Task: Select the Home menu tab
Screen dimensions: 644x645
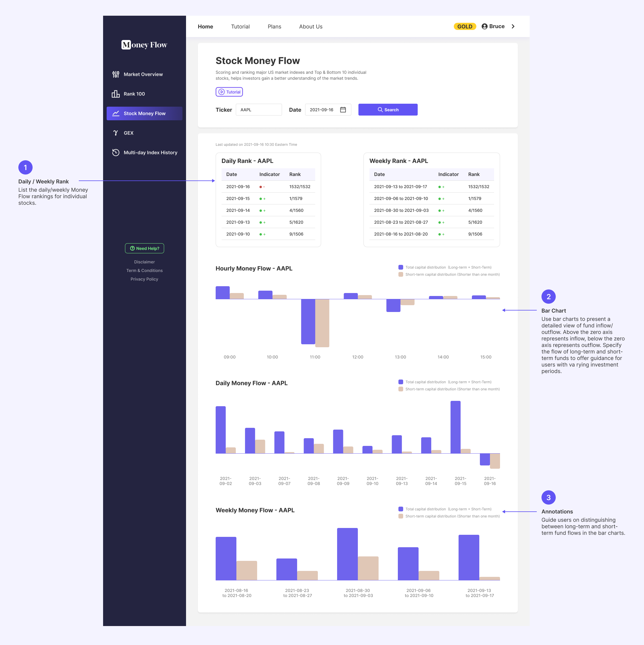Action: (x=205, y=25)
